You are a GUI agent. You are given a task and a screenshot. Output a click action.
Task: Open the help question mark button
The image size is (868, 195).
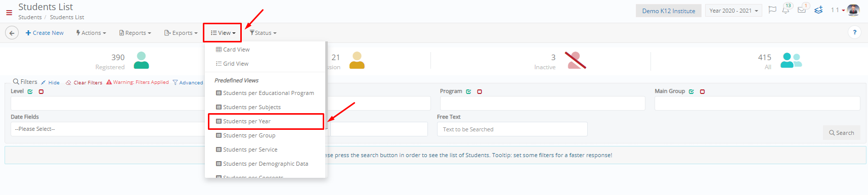point(854,32)
